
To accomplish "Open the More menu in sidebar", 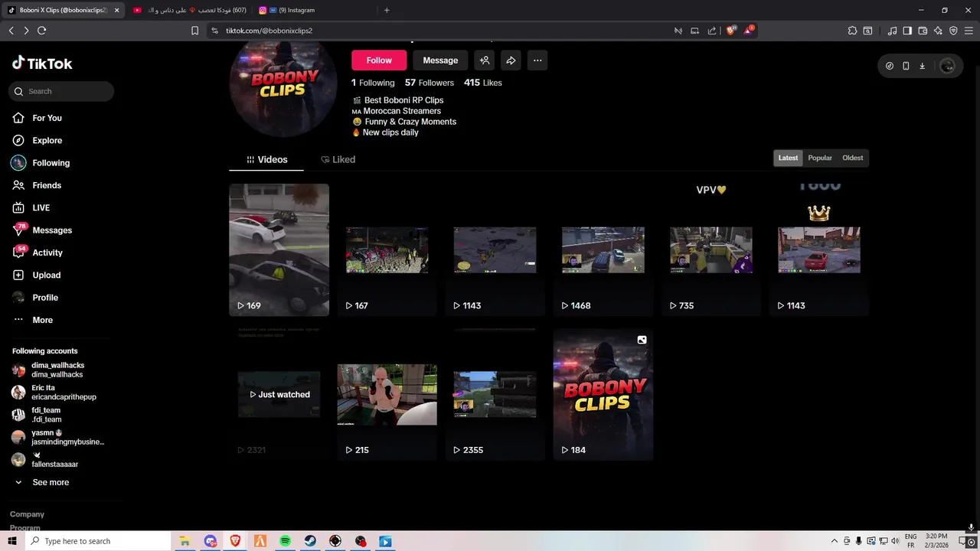I will (x=42, y=320).
